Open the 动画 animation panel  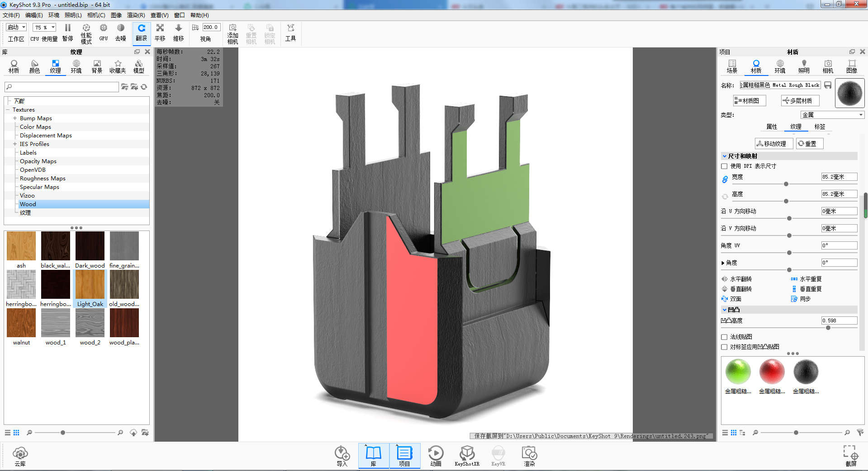click(x=436, y=456)
